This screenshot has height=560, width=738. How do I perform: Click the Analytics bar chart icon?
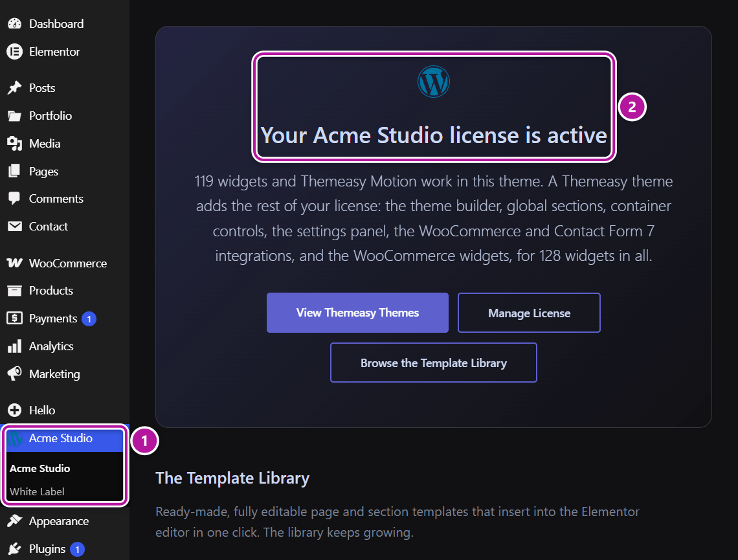click(x=15, y=346)
